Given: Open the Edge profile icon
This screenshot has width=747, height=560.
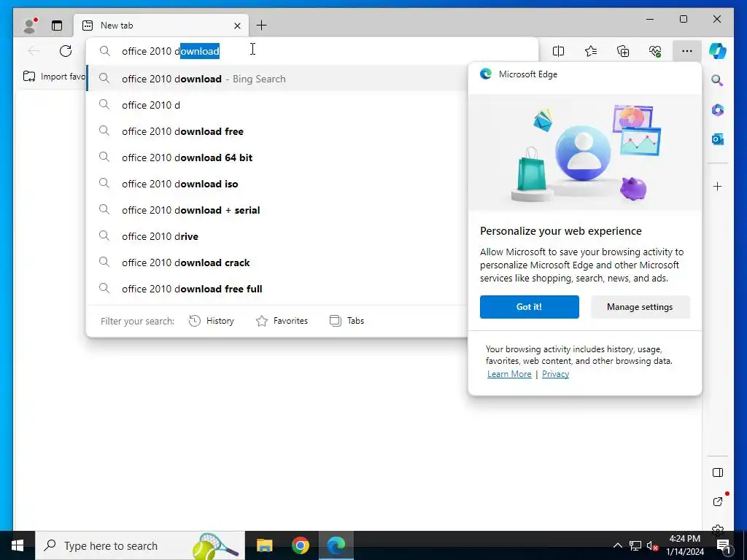Looking at the screenshot, I should tap(31, 26).
